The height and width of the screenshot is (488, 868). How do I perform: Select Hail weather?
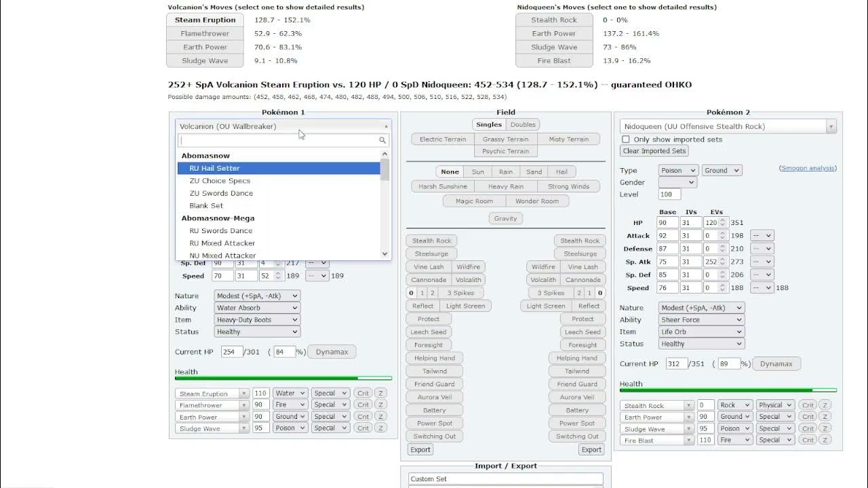(561, 172)
